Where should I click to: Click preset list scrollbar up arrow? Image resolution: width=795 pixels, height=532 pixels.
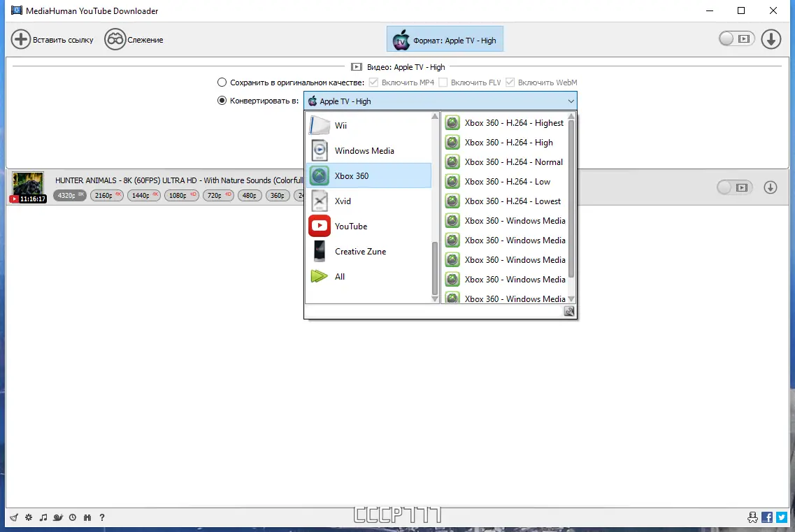point(571,117)
